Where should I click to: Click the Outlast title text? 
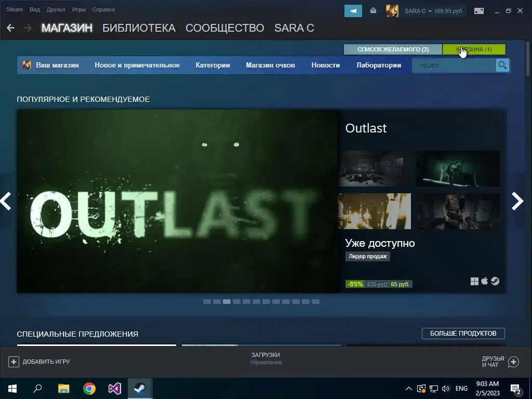click(366, 128)
